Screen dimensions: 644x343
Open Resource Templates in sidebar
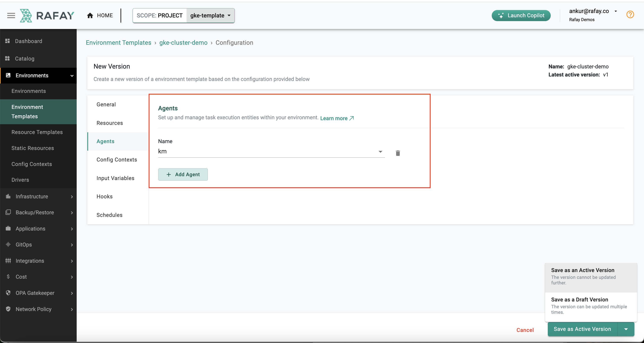38,132
